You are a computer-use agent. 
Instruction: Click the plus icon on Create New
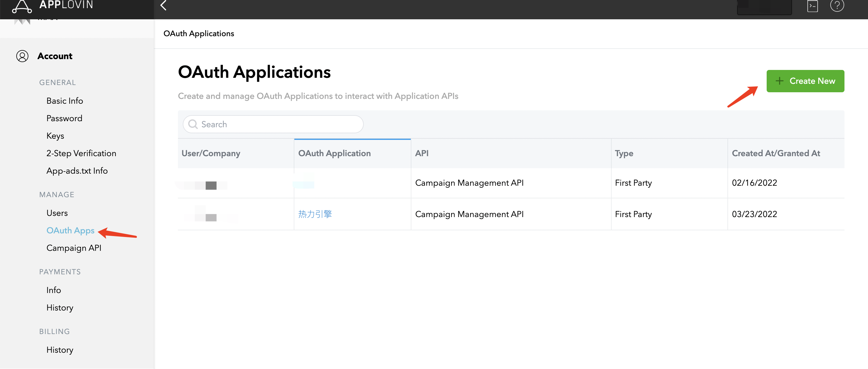coord(779,81)
